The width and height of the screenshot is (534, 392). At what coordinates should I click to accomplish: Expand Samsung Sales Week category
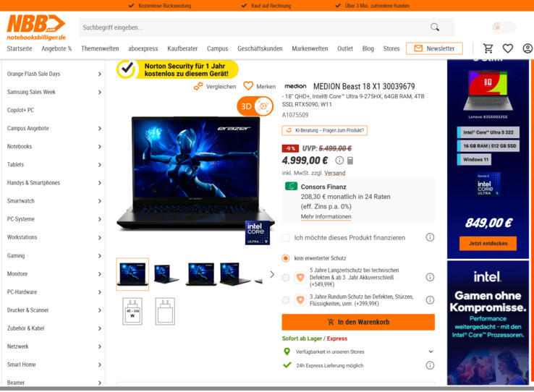click(x=99, y=93)
